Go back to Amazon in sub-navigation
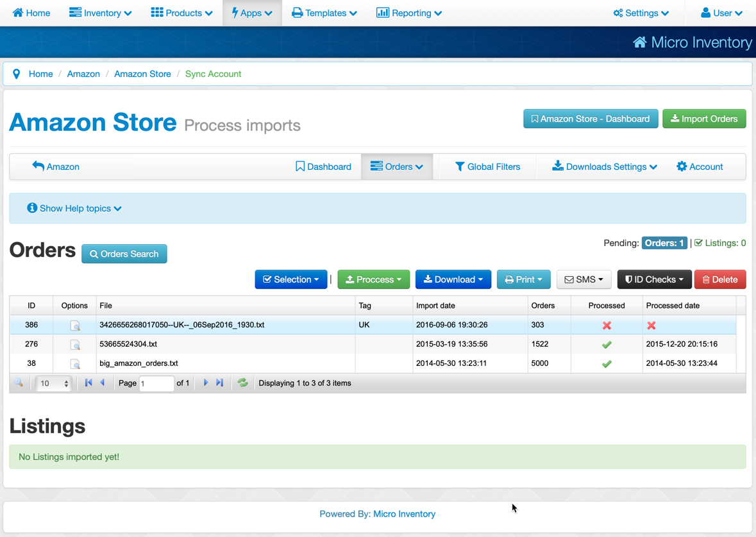Screen dimensions: 756x537 pyautogui.click(x=56, y=167)
